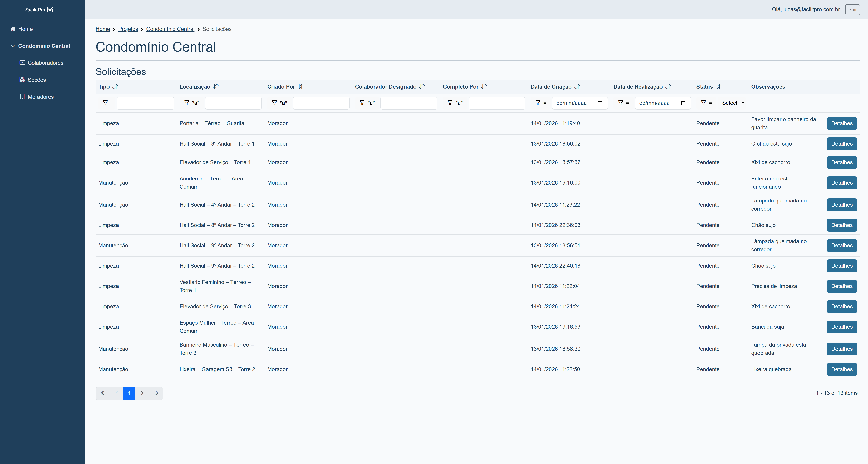Click the Projetos breadcrumb link
The image size is (868, 464).
[128, 29]
